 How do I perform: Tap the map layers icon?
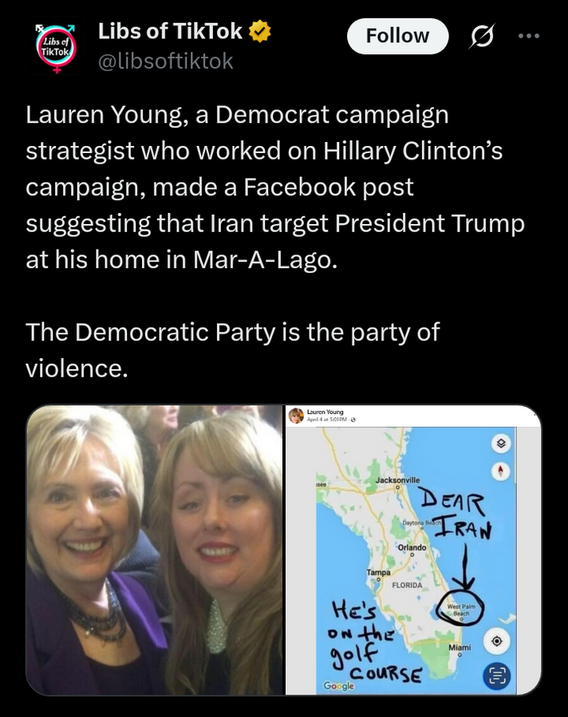pyautogui.click(x=501, y=444)
